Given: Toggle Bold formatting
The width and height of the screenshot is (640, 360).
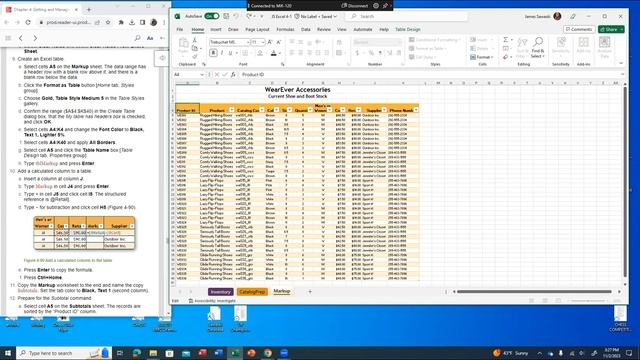Looking at the screenshot, I should point(213,53).
